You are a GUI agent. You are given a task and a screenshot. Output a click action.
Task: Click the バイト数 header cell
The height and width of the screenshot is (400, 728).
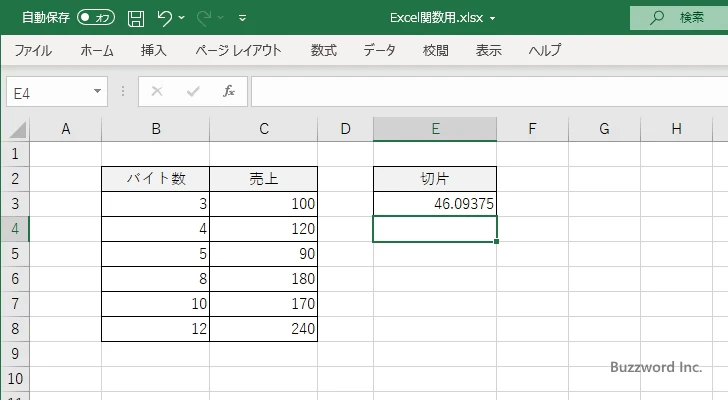point(156,179)
